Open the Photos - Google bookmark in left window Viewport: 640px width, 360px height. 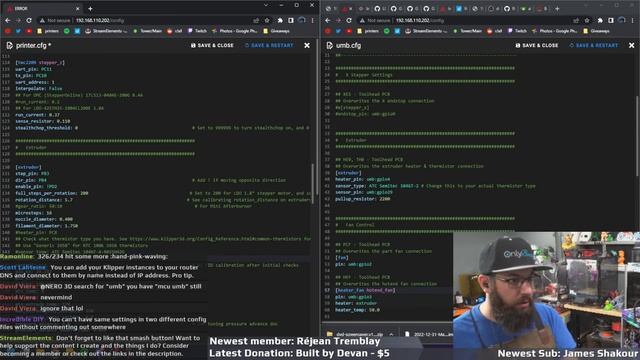(234, 31)
